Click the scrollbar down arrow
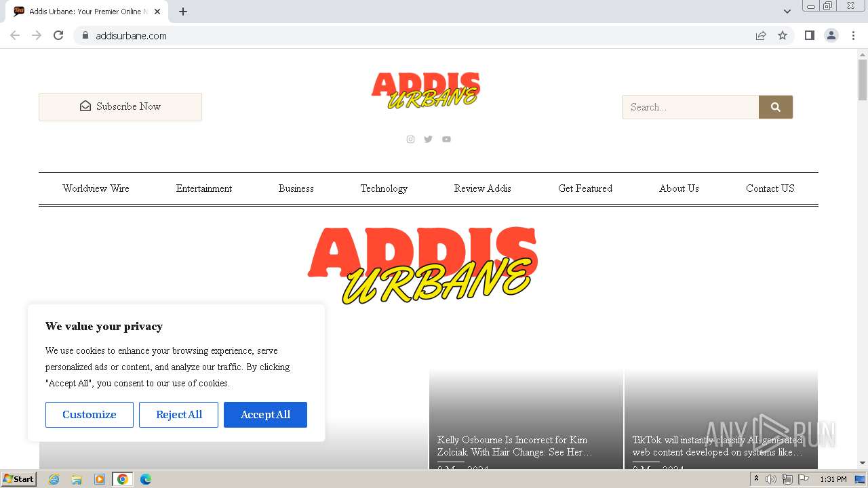Viewport: 868px width, 488px height. click(x=863, y=464)
